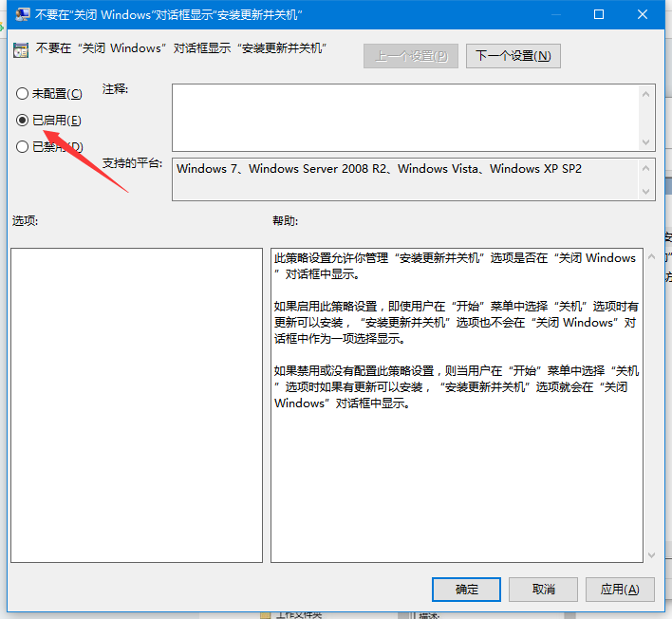The image size is (672, 619).
Task: Click the 下一个设置(N) button
Action: coord(513,56)
